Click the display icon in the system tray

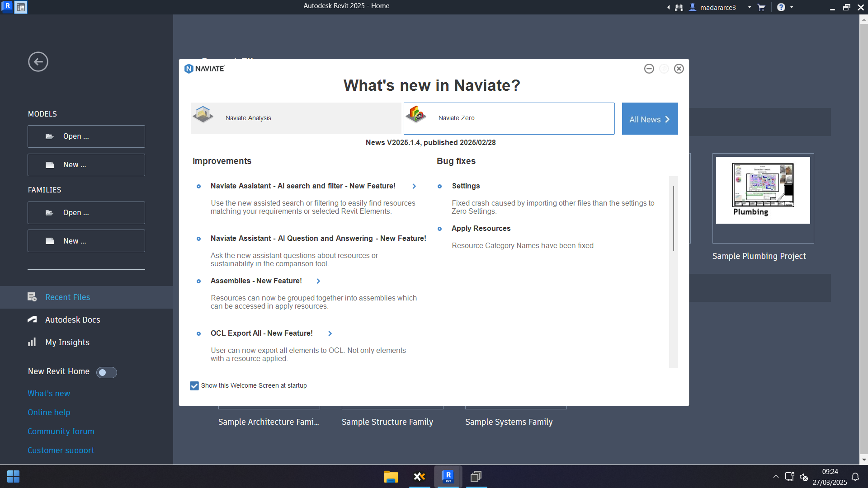pyautogui.click(x=790, y=477)
